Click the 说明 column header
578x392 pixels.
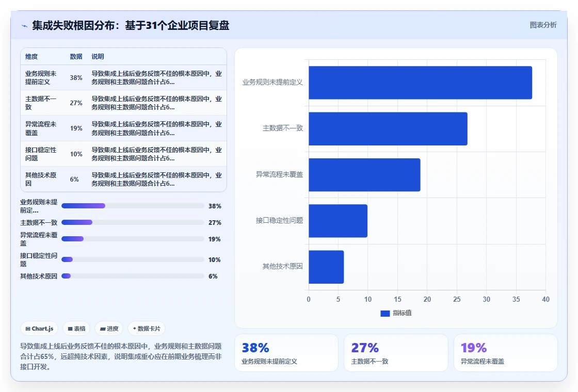tap(98, 57)
